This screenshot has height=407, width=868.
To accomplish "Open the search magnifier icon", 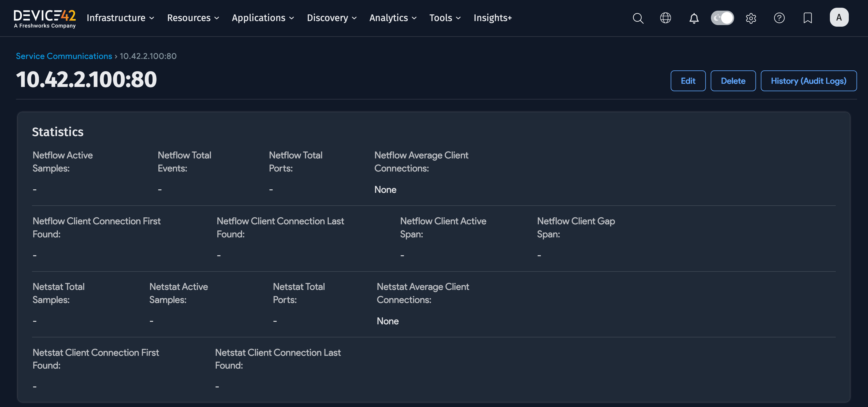I will point(638,18).
